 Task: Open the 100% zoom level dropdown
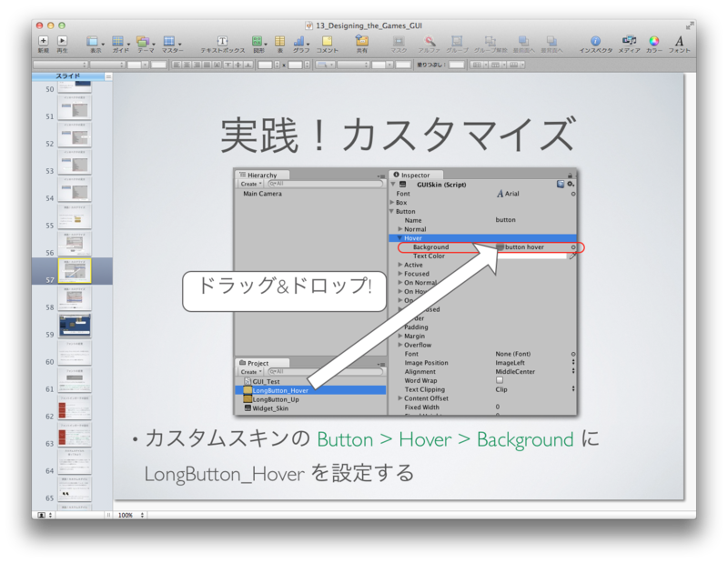[131, 515]
